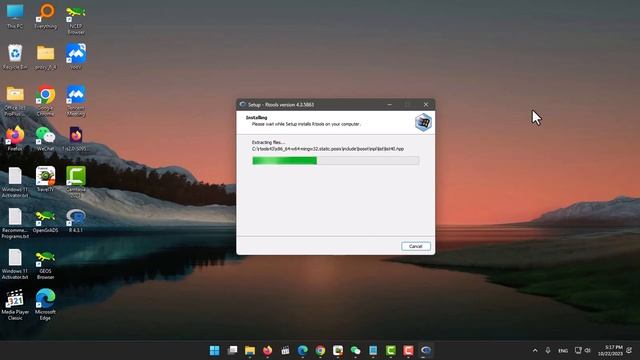The width and height of the screenshot is (640, 360).
Task: Click the Setup title bar icon of Rtools window
Action: click(x=242, y=104)
